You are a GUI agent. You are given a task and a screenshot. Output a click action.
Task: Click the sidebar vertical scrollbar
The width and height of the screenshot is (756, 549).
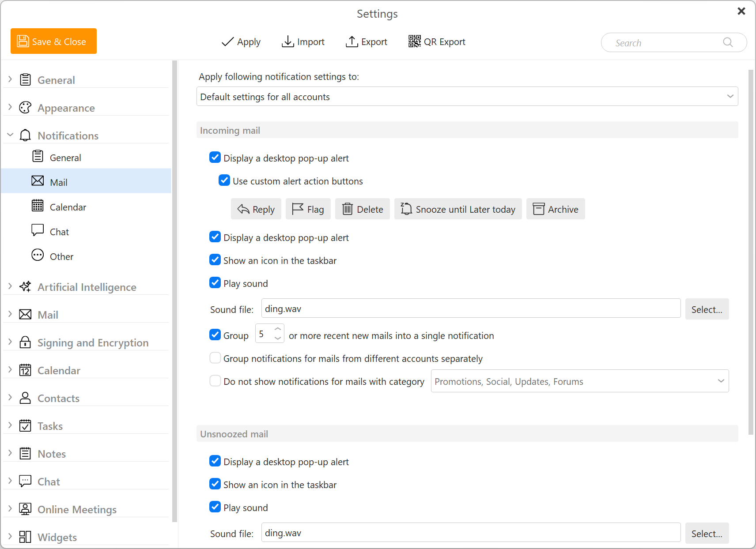pos(174,291)
